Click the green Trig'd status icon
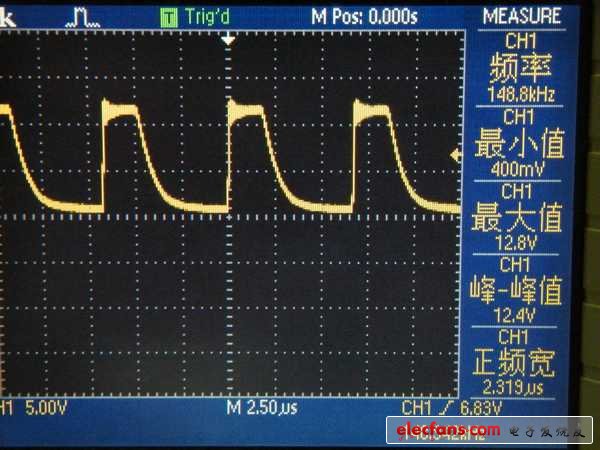Viewport: 600px width, 450px height. point(168,16)
